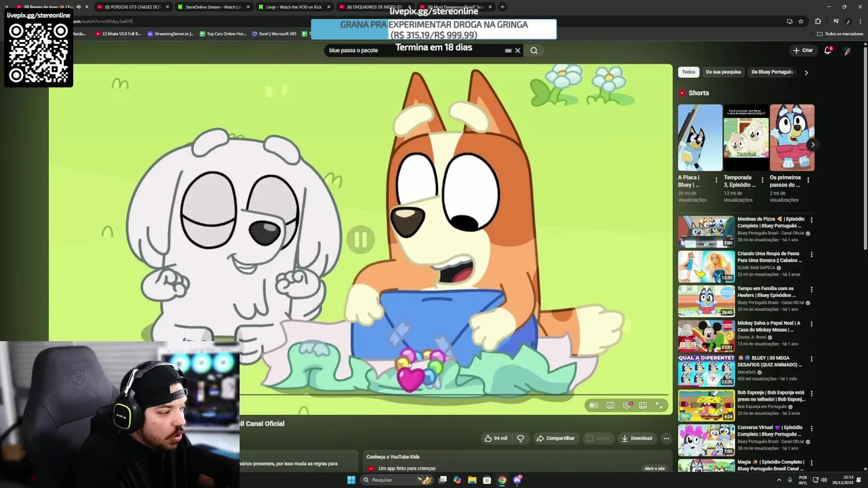Open 'Top Cars Online Hor...' bookmark
The height and width of the screenshot is (488, 868).
(x=222, y=33)
